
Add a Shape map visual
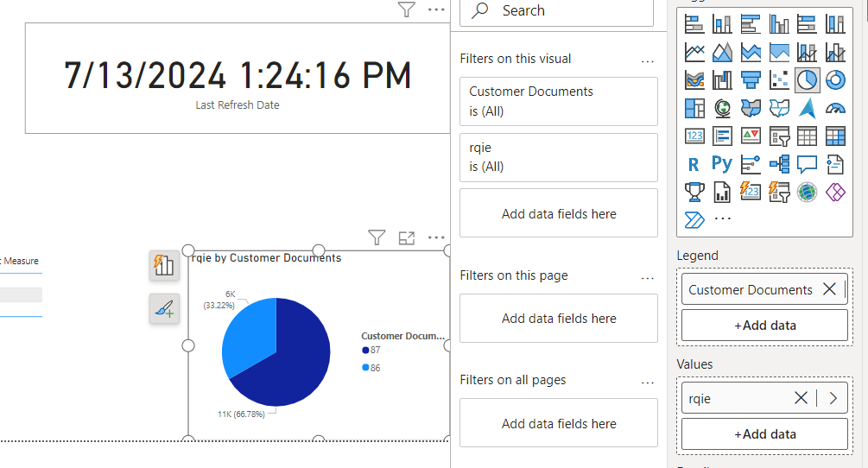click(779, 109)
